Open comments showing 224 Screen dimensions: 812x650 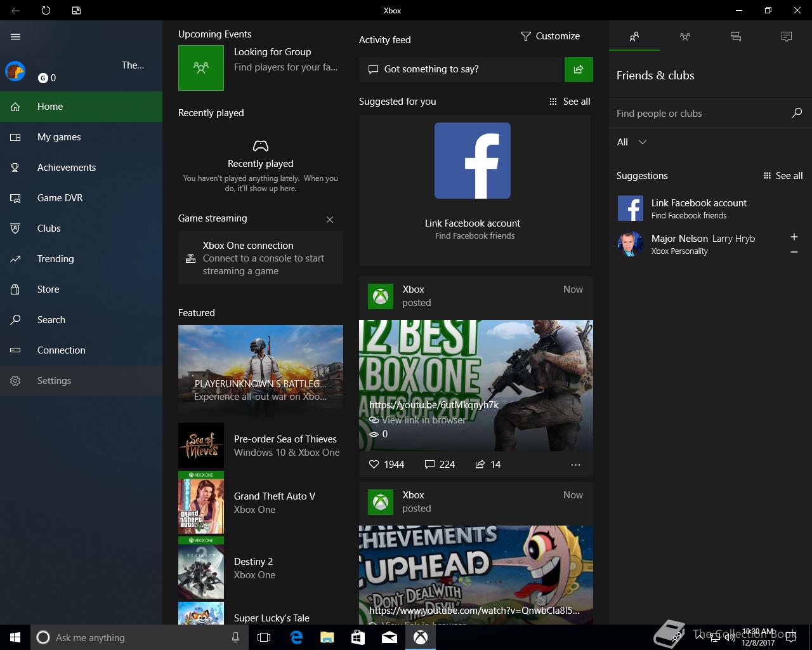coord(440,465)
